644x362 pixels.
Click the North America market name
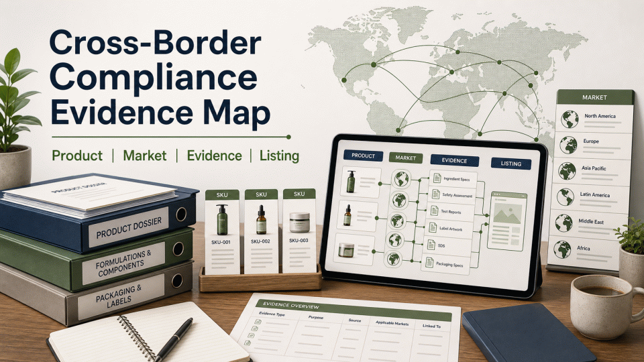pyautogui.click(x=600, y=116)
